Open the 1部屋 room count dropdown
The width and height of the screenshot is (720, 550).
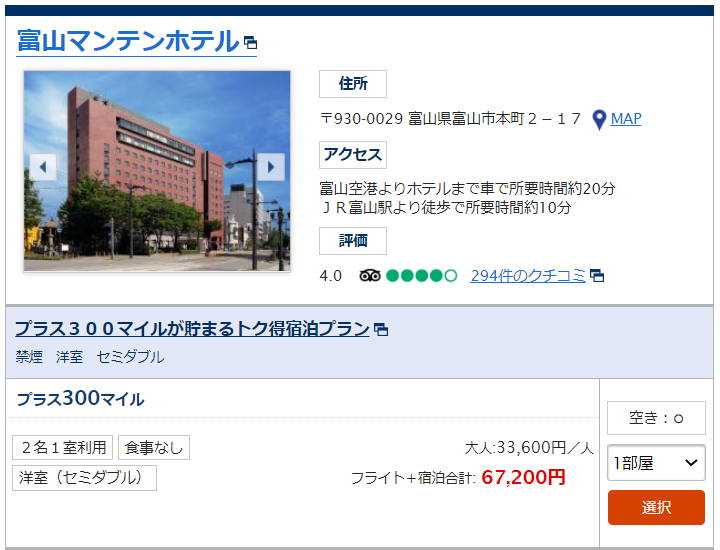[x=656, y=463]
